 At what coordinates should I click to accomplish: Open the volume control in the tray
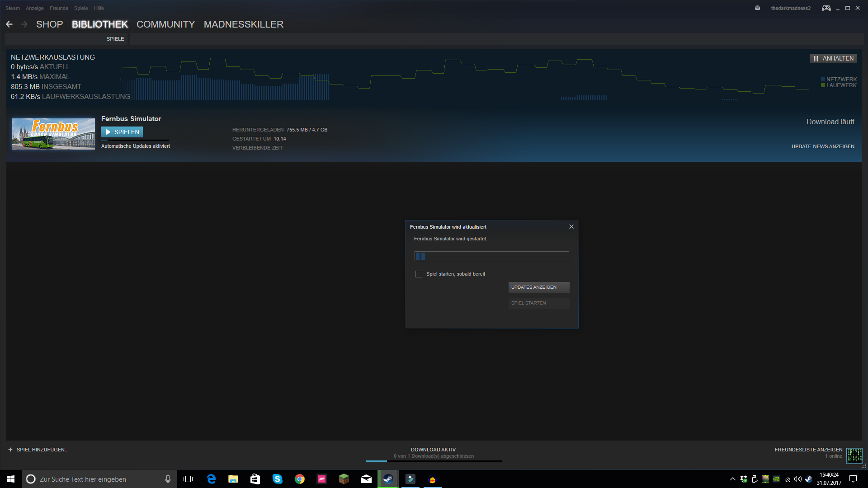click(797, 479)
